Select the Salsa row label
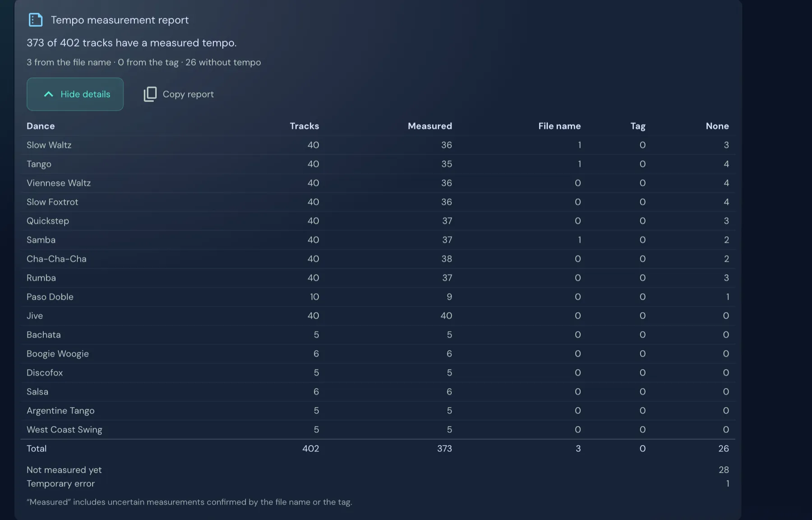 point(37,391)
